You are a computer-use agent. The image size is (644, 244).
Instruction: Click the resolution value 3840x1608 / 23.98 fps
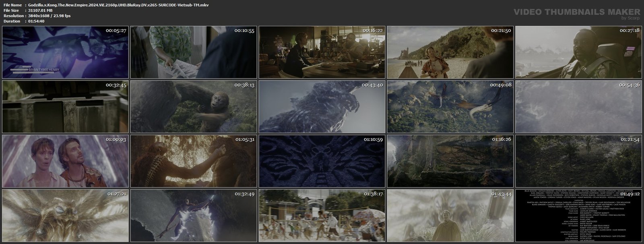[x=50, y=16]
